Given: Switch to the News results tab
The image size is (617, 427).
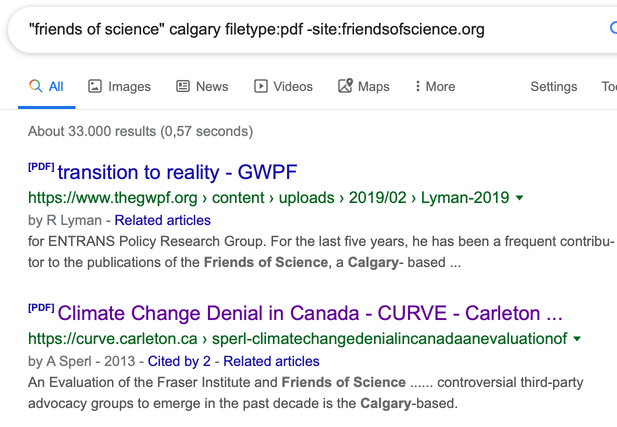Looking at the screenshot, I should (202, 86).
